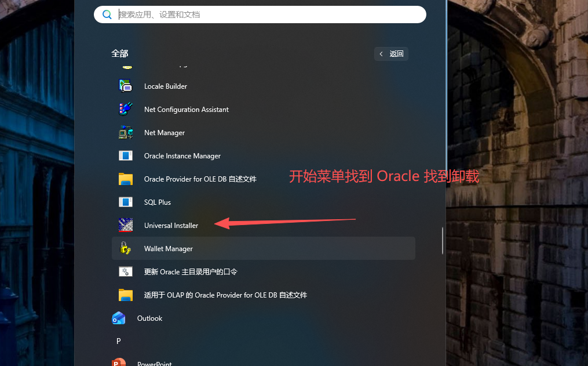Click the app list scrollbar thumb
The height and width of the screenshot is (366, 588).
coord(443,241)
